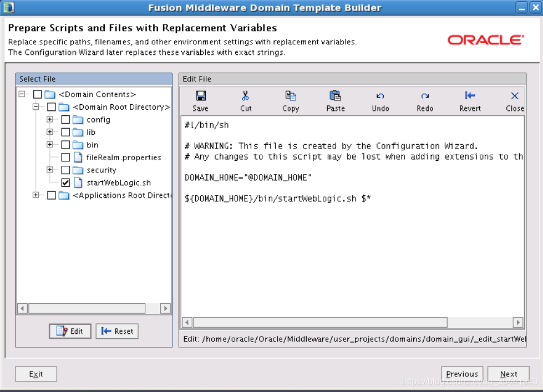Image resolution: width=543 pixels, height=392 pixels.
Task: Click right arrow of file tree scrollbar
Action: 165,308
